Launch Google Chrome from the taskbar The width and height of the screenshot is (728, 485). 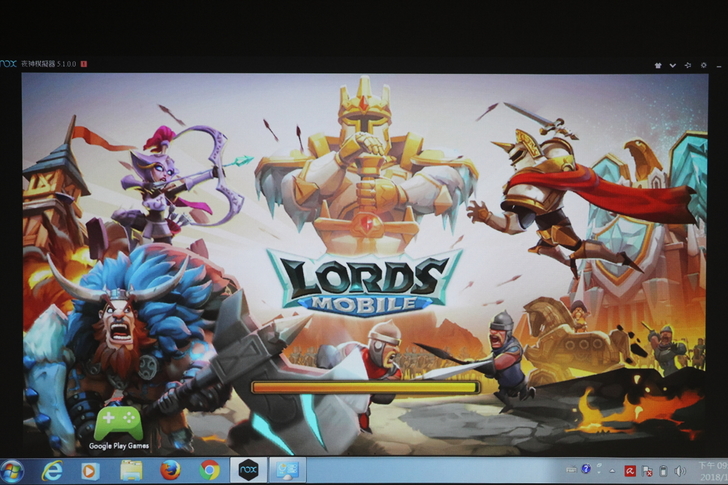(209, 471)
